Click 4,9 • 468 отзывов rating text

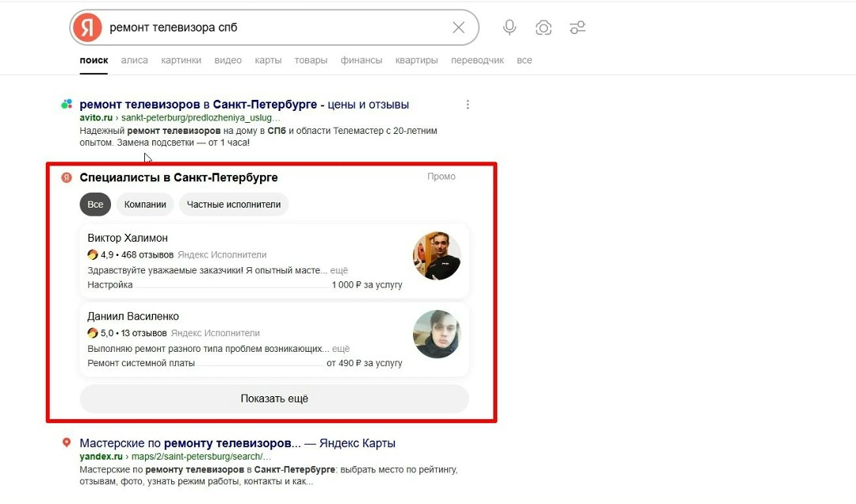137,254
